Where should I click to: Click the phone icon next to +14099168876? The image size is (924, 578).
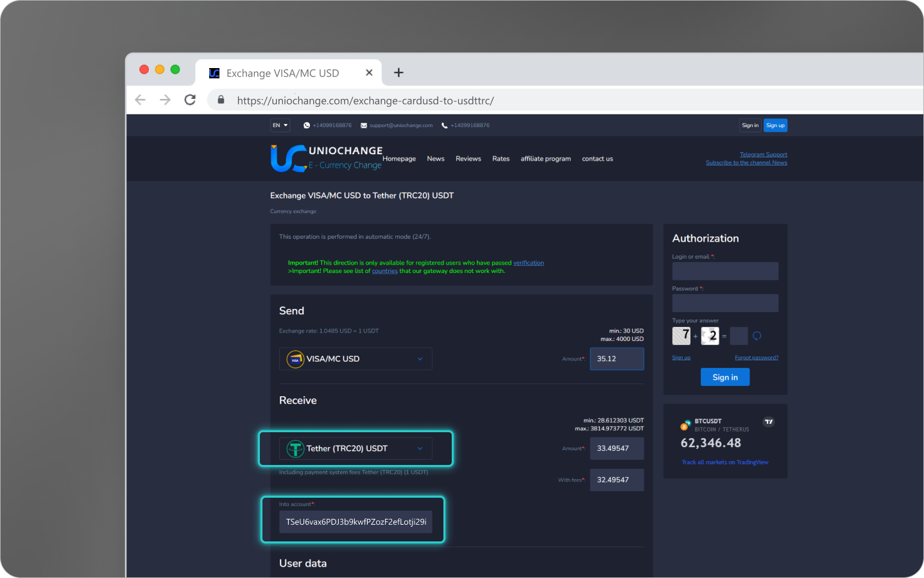click(x=444, y=125)
